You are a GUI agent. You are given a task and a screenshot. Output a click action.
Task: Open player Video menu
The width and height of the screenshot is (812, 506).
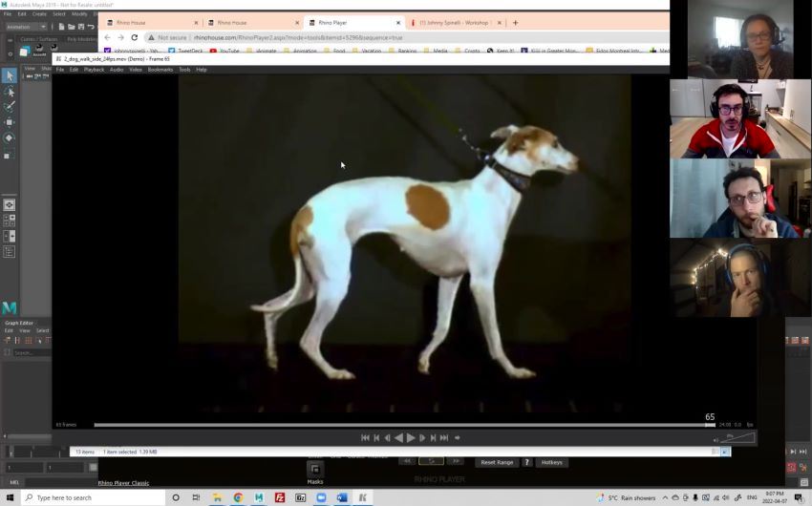(x=136, y=70)
